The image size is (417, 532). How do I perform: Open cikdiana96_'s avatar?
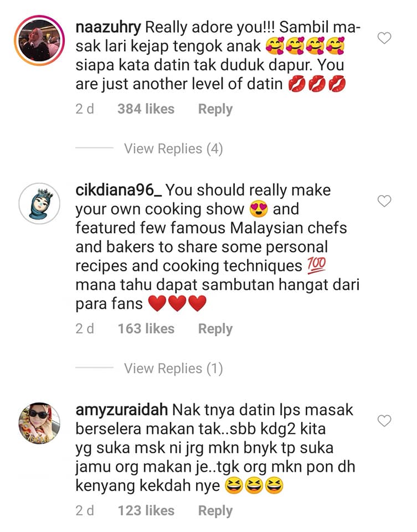[39, 203]
